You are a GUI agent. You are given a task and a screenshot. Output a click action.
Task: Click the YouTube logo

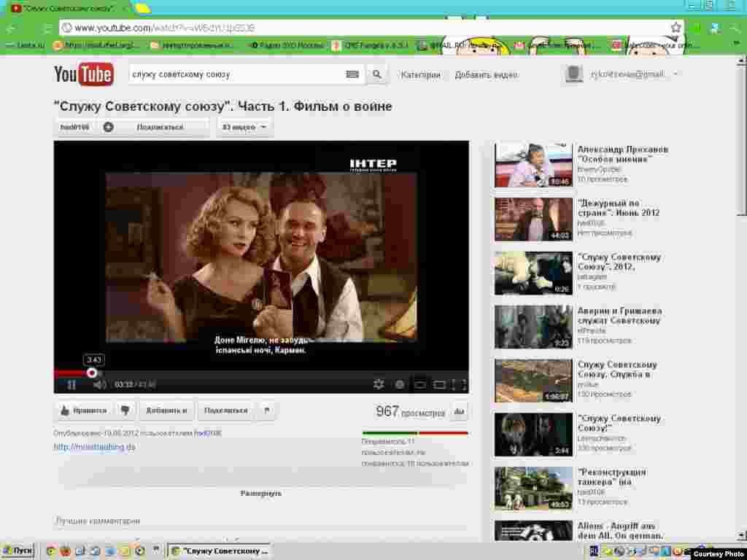coord(83,74)
